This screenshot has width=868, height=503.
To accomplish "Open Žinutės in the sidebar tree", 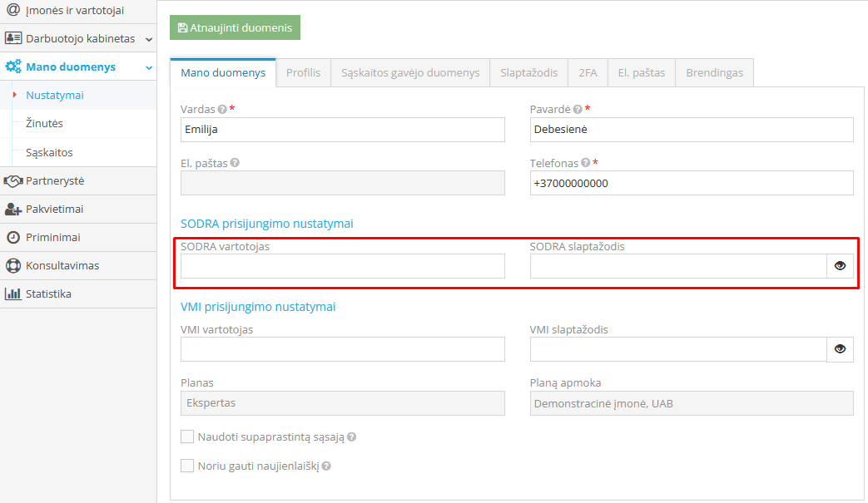I will [44, 124].
